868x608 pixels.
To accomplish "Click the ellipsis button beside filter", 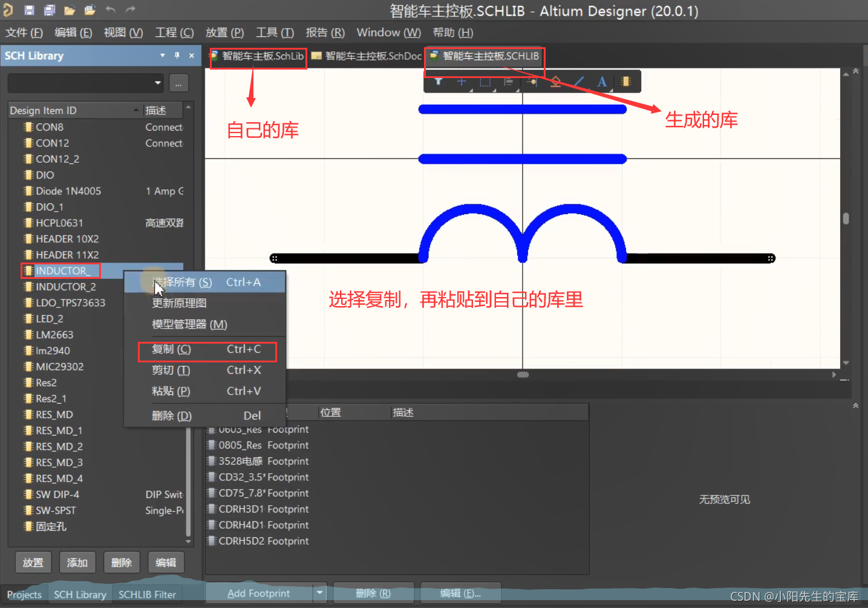I will click(x=178, y=83).
